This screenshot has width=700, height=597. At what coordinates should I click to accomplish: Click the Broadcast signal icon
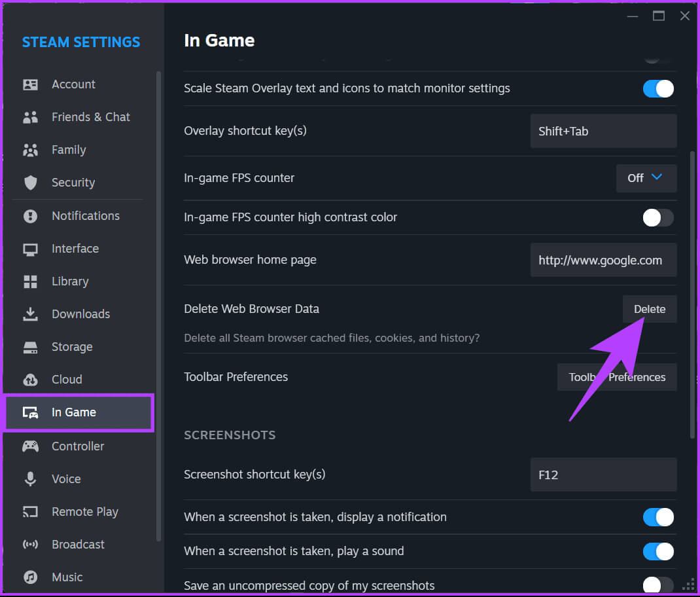[x=30, y=544]
